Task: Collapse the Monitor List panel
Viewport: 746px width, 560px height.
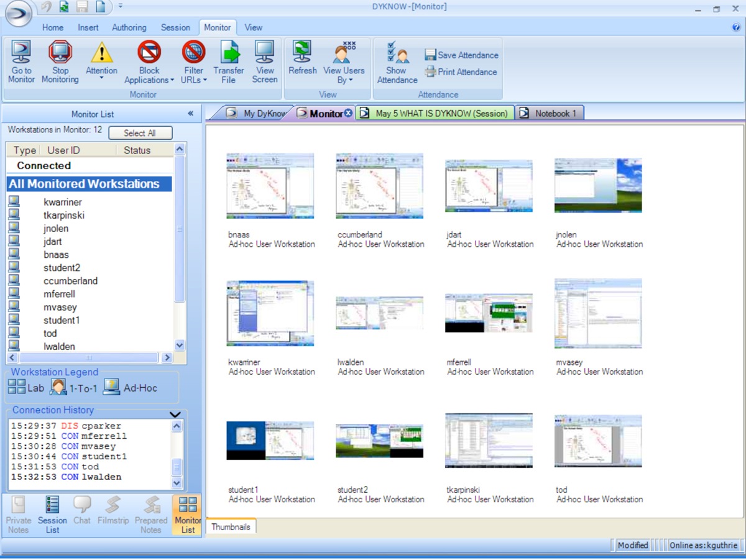Action: [191, 114]
